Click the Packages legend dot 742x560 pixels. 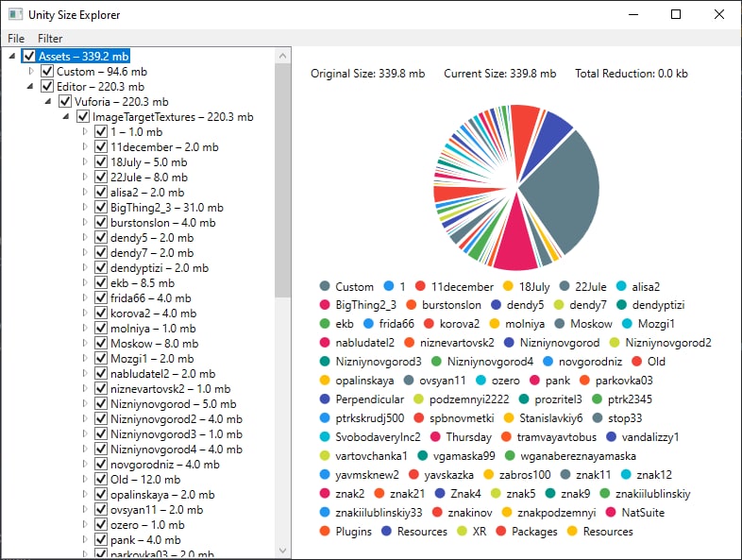(501, 531)
